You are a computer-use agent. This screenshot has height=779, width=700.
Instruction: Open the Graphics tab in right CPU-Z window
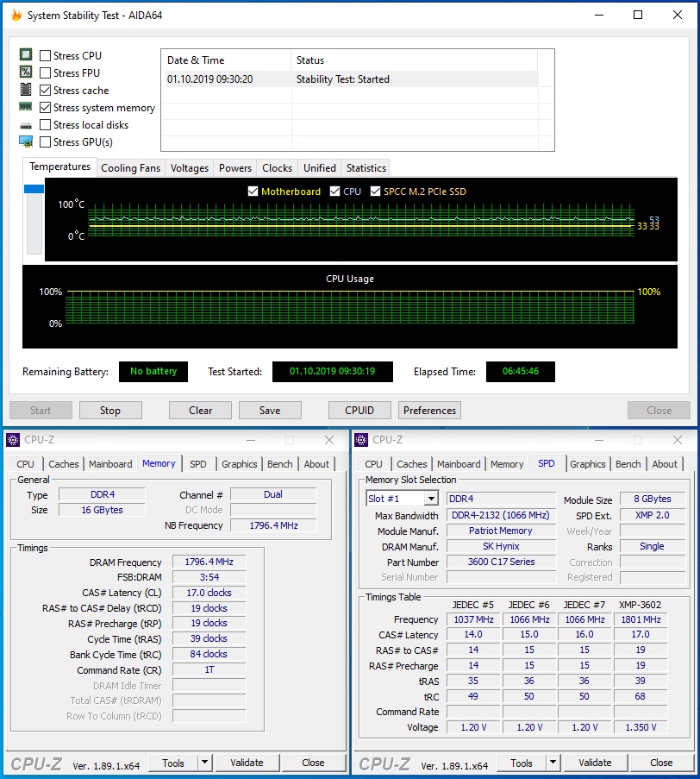(x=587, y=464)
